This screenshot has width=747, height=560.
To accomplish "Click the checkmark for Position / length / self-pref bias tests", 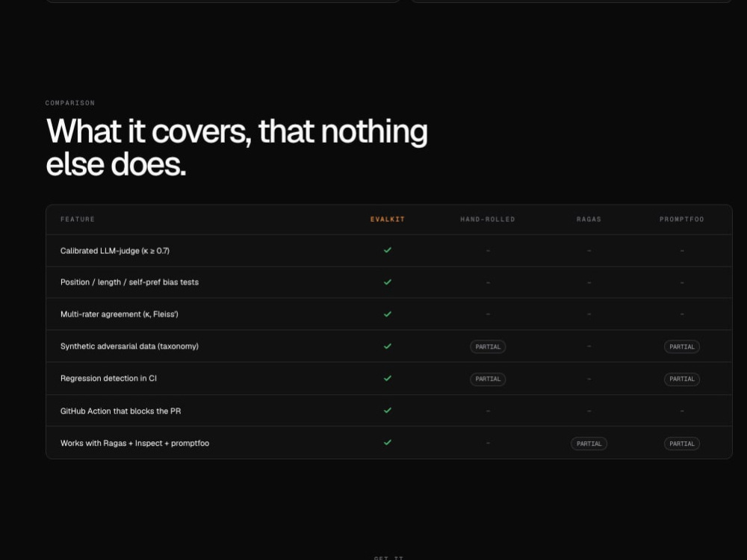I will click(387, 282).
